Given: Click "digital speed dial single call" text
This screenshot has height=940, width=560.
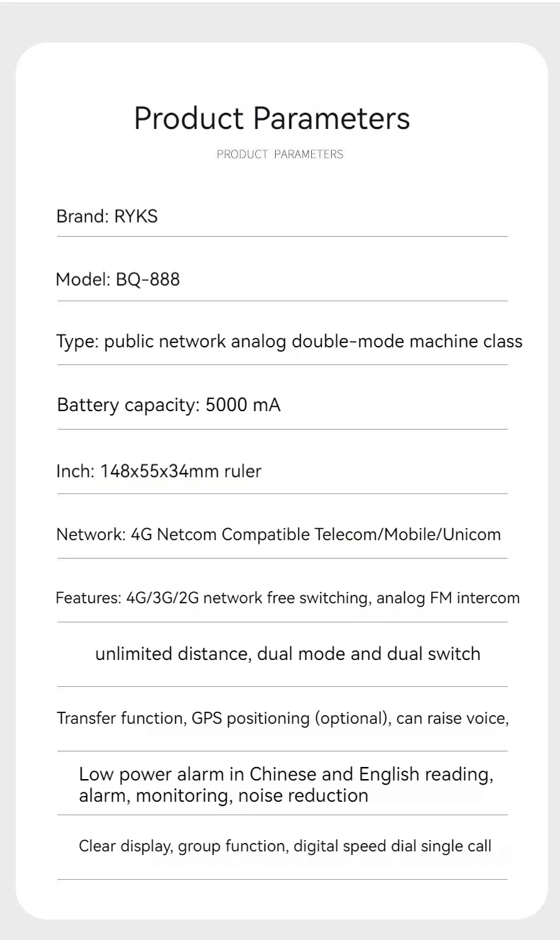Looking at the screenshot, I should click(393, 846).
